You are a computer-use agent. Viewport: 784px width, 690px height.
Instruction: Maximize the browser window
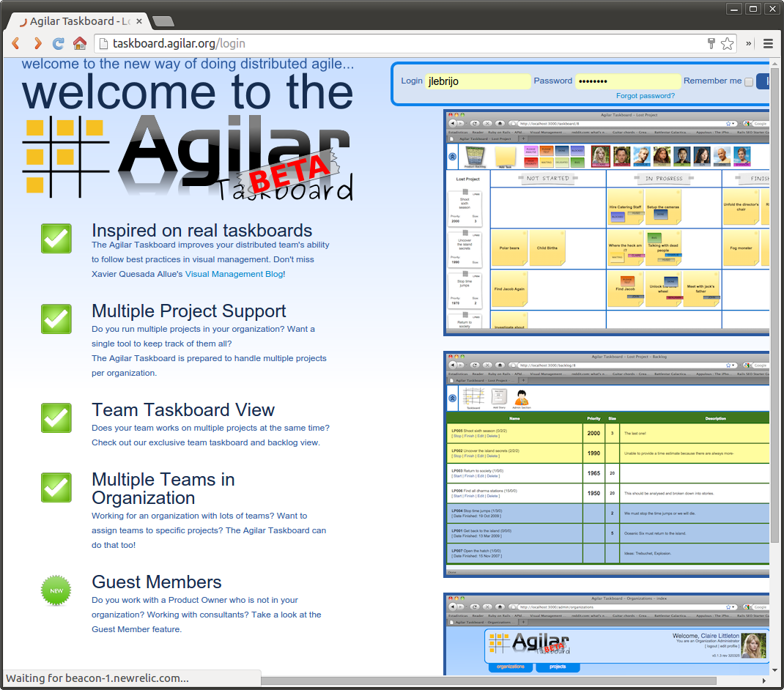(x=753, y=9)
